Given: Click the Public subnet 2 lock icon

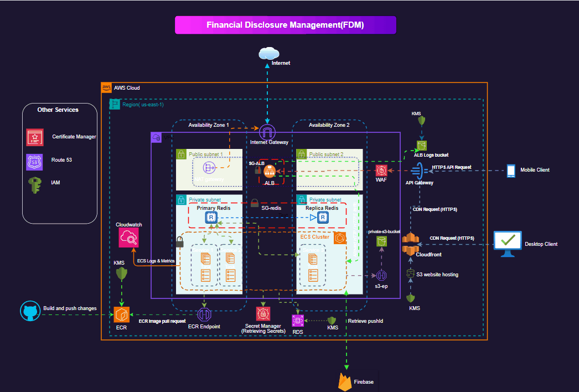Looking at the screenshot, I should tap(301, 154).
